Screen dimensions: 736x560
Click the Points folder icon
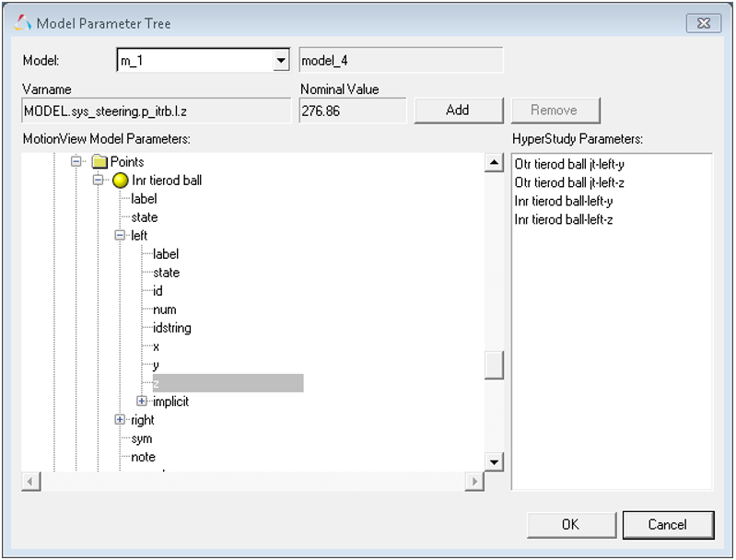[99, 162]
